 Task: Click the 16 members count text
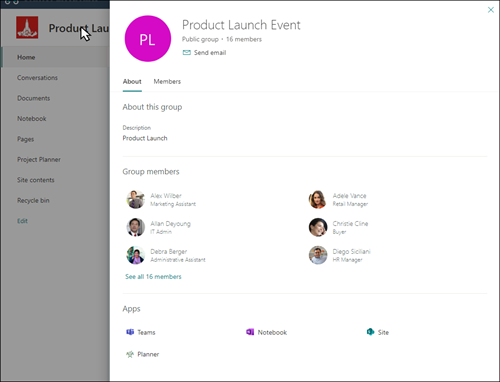244,39
